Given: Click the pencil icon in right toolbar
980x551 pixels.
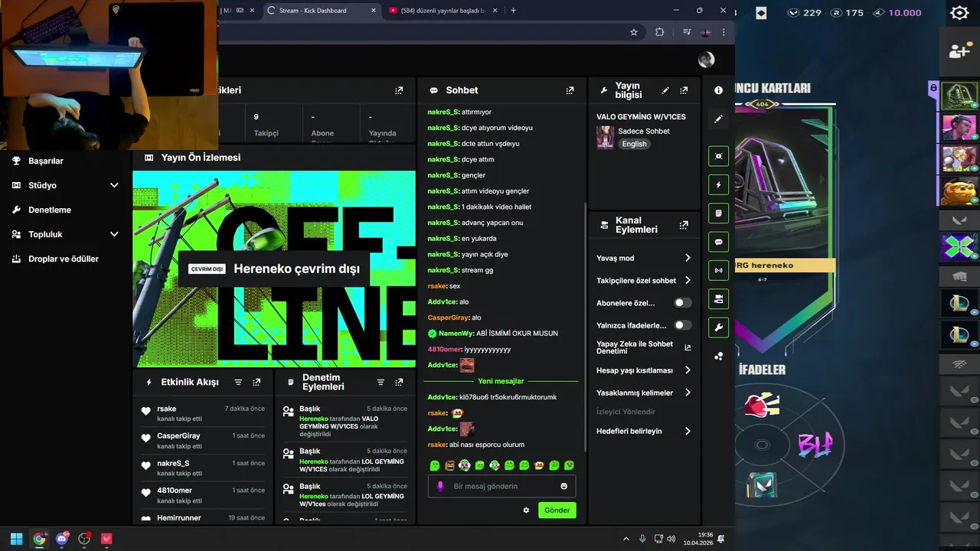Looking at the screenshot, I should [718, 119].
